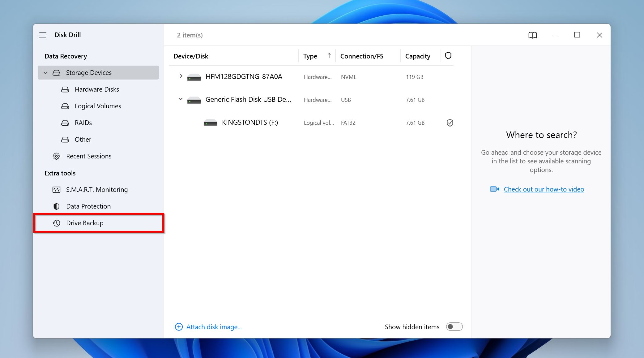Click the KINGSTONDTS volume drive icon

tap(211, 123)
